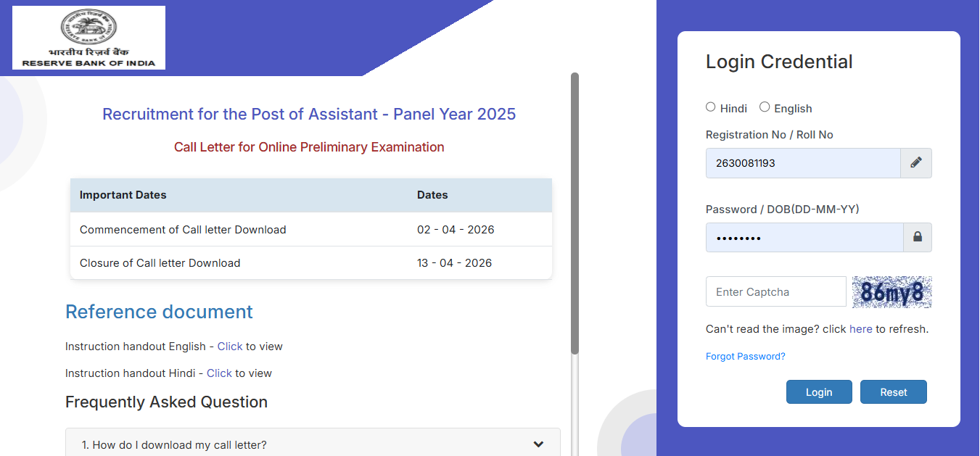Select the English language radio button
This screenshot has width=980, height=456.
pos(764,107)
